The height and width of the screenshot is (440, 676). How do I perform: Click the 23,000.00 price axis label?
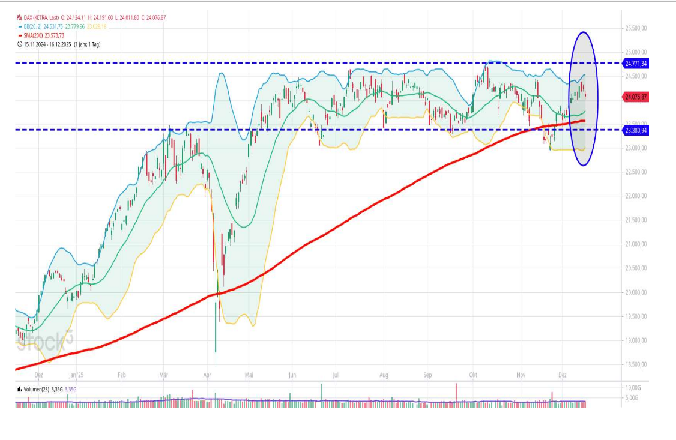636,148
